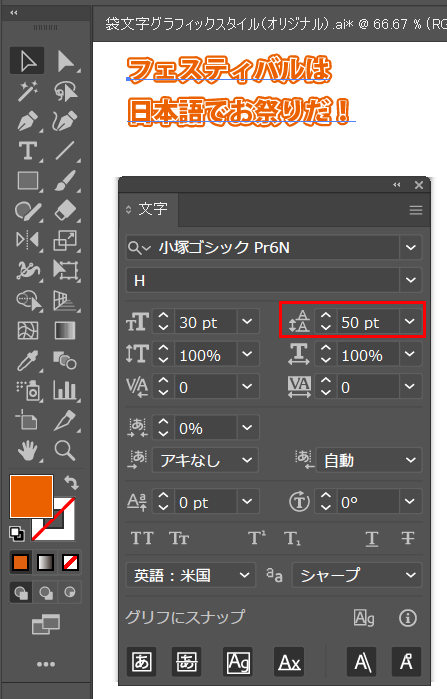Toggle Underline text style button
This screenshot has width=447, height=699.
pyautogui.click(x=372, y=539)
